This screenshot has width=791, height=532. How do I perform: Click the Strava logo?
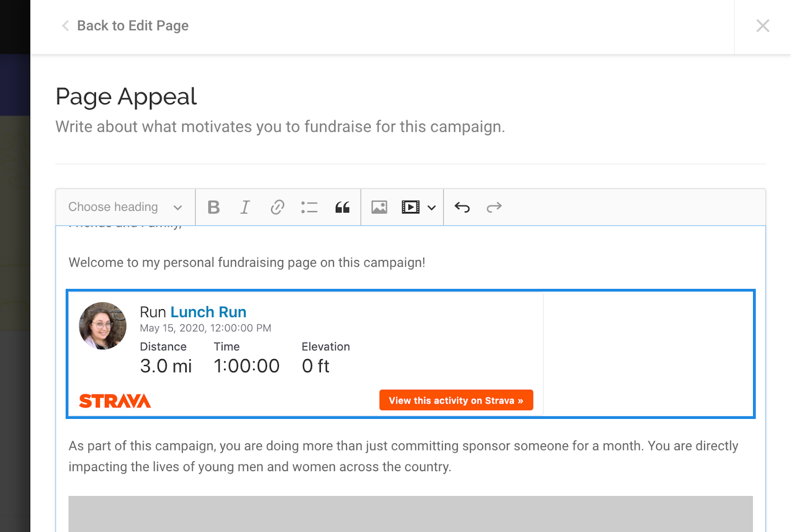tap(115, 401)
